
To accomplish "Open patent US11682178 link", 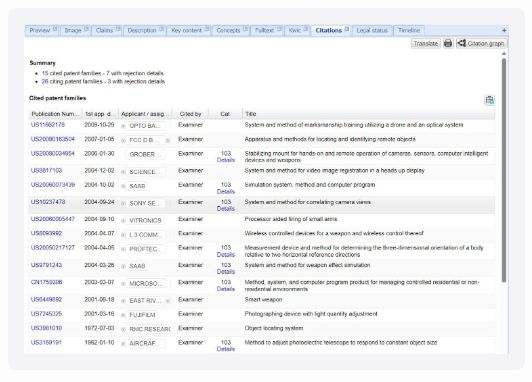I will pyautogui.click(x=48, y=125).
